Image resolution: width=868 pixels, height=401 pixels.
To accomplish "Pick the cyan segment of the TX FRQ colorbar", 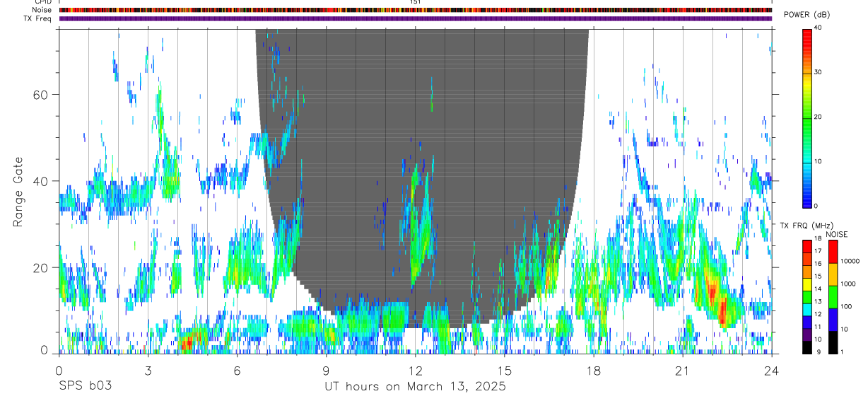I will click(x=807, y=308).
